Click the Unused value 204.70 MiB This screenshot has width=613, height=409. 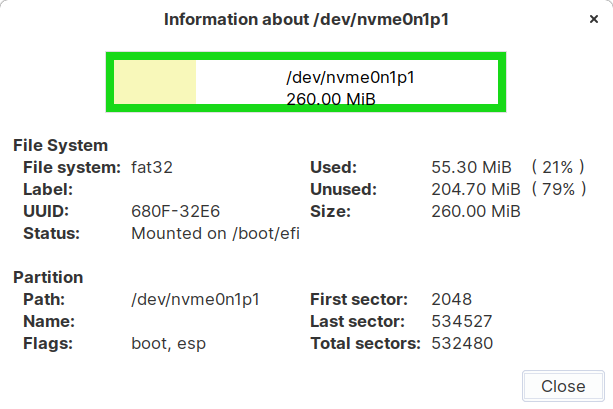475,189
